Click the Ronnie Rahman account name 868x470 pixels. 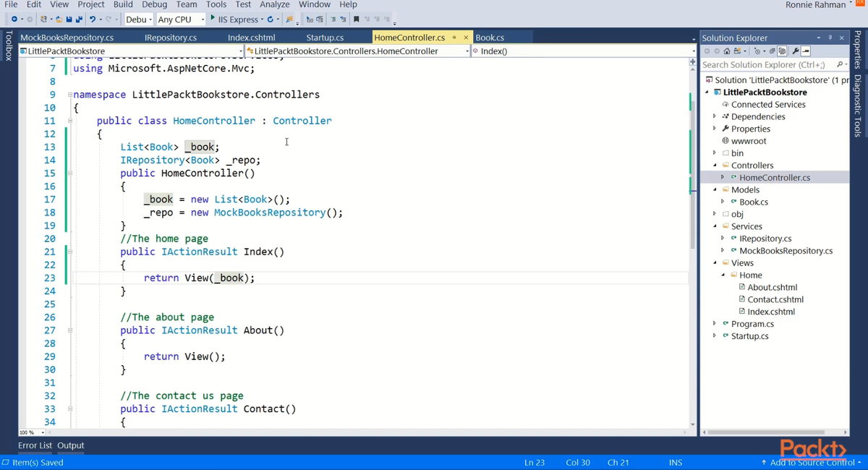815,5
